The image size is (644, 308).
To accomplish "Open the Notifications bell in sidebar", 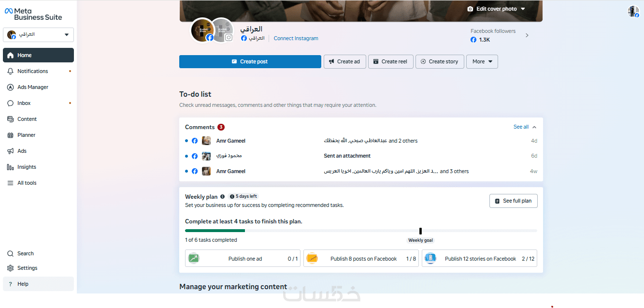I will (x=10, y=71).
